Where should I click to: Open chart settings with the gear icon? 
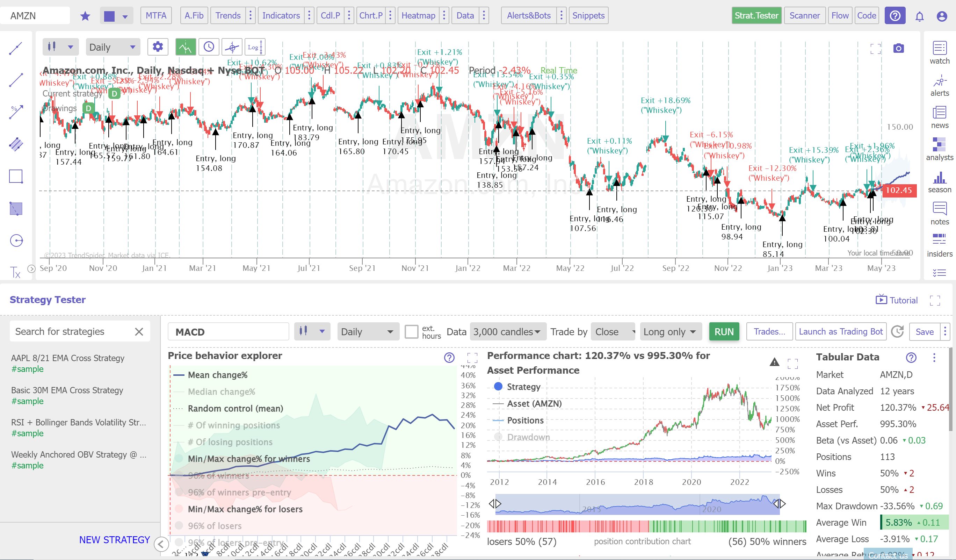(158, 47)
